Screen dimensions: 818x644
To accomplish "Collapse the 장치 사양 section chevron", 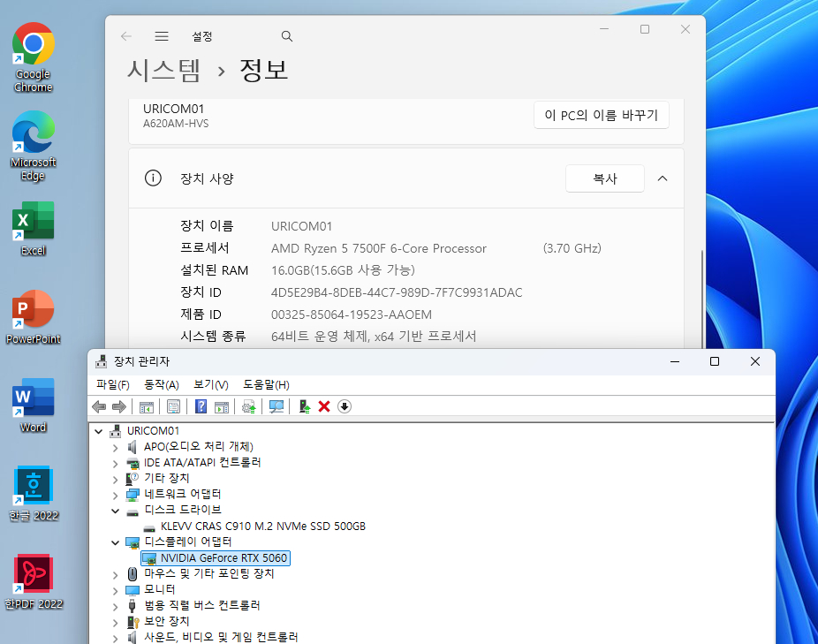I will click(662, 178).
